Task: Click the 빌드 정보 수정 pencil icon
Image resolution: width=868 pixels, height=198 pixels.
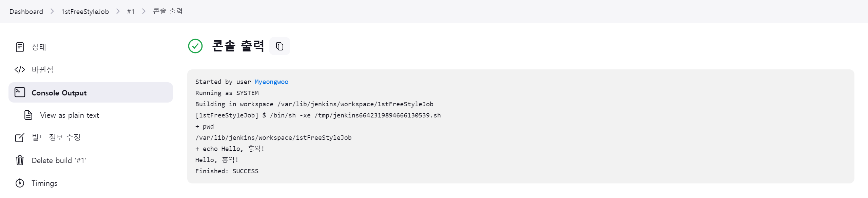Action: coord(20,138)
